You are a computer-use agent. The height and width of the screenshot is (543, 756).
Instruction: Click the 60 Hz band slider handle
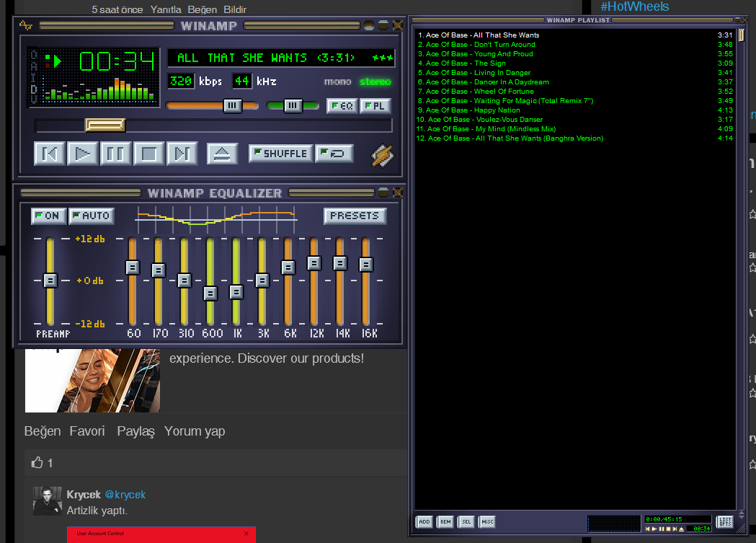(133, 267)
